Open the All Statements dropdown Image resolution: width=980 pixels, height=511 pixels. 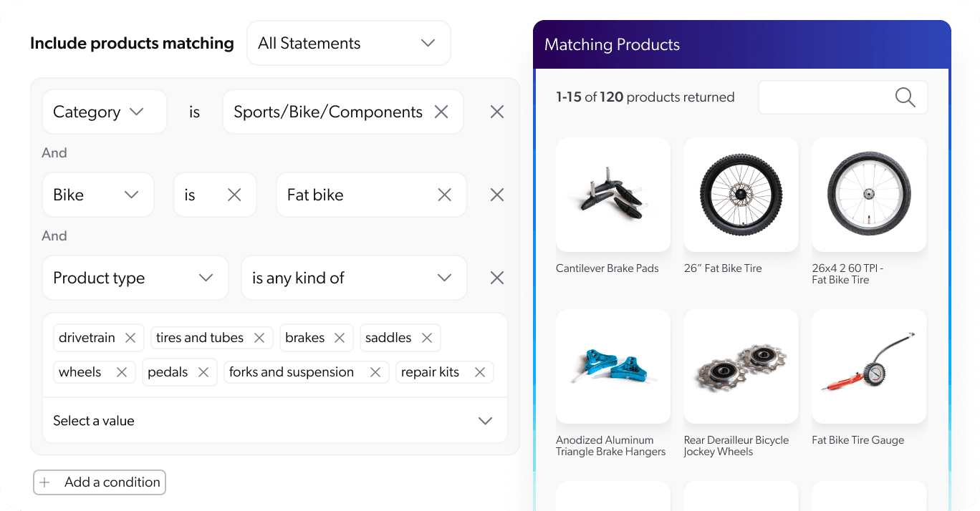(348, 44)
